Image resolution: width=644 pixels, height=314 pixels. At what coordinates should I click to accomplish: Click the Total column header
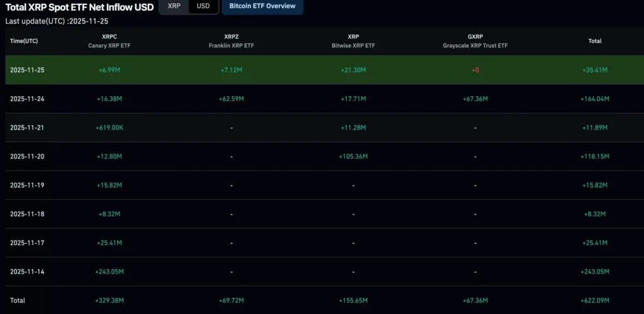[x=595, y=41]
